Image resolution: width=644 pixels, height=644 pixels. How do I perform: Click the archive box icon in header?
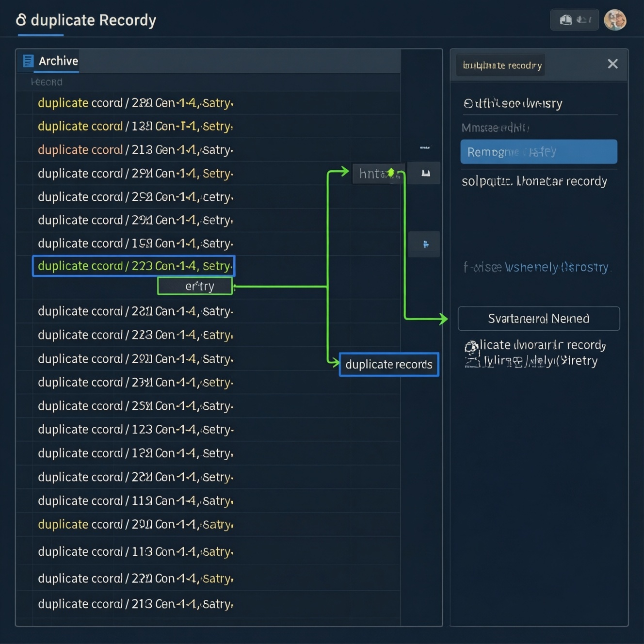coord(566,20)
